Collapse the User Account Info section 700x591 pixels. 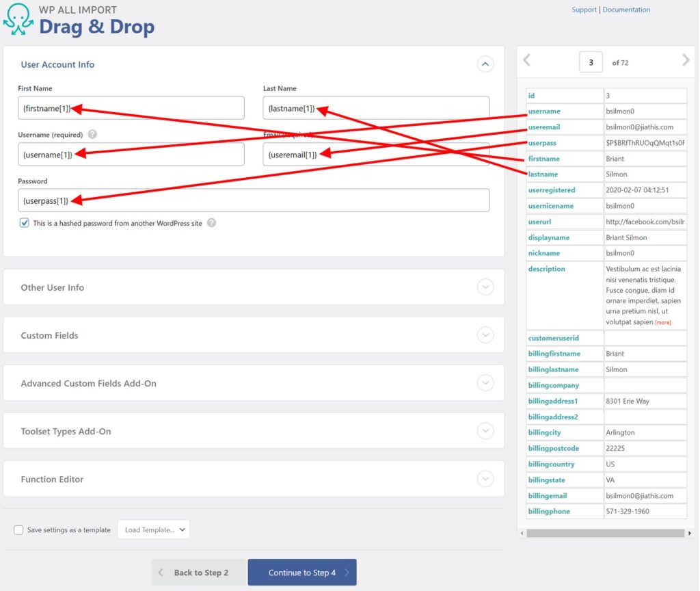(x=485, y=64)
